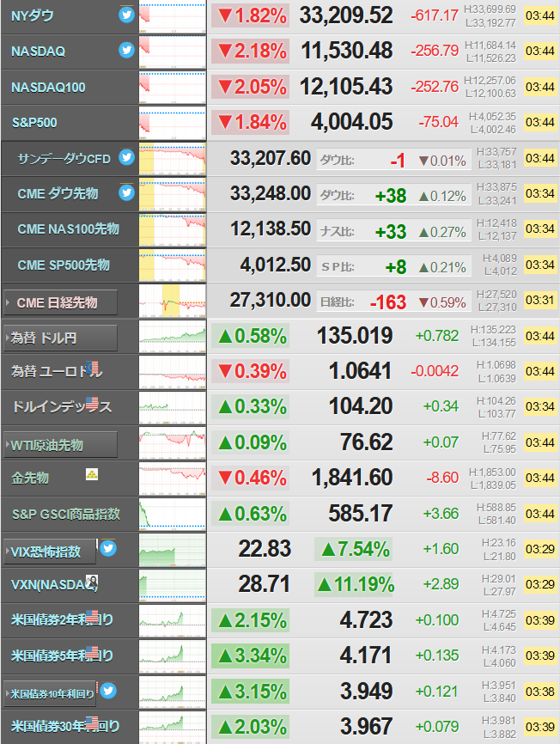The image size is (560, 744).
Task: Click flag icon on 米国債券30年利回り row
Action: (92, 723)
